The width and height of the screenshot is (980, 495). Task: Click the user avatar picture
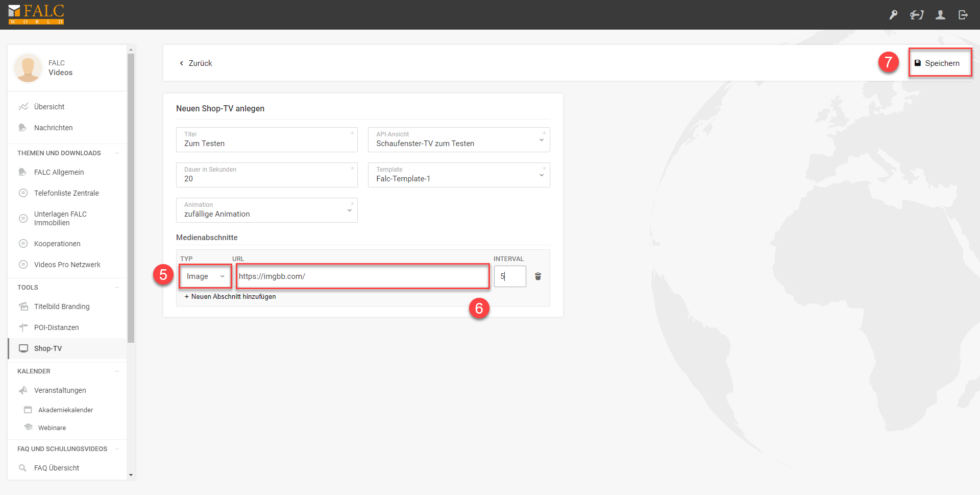[28, 68]
